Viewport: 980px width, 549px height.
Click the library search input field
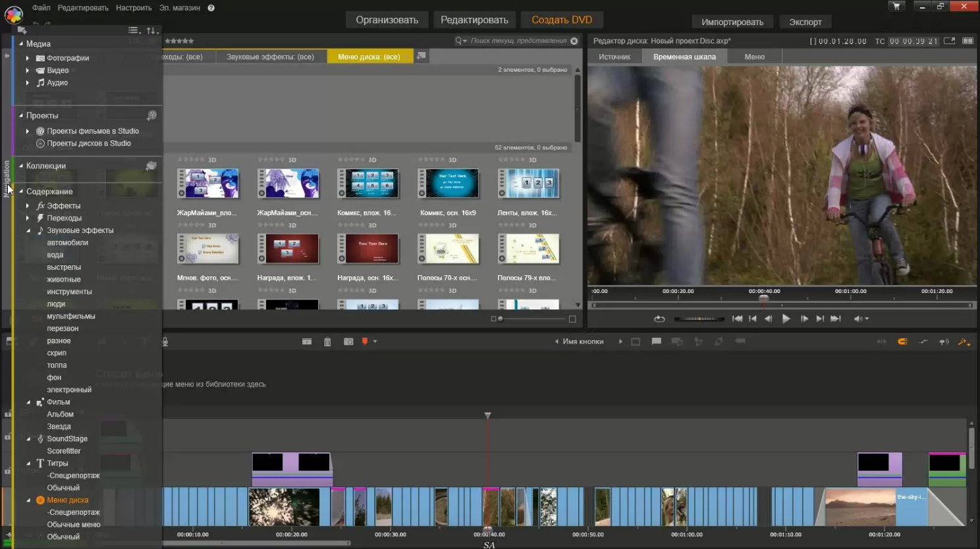click(518, 41)
